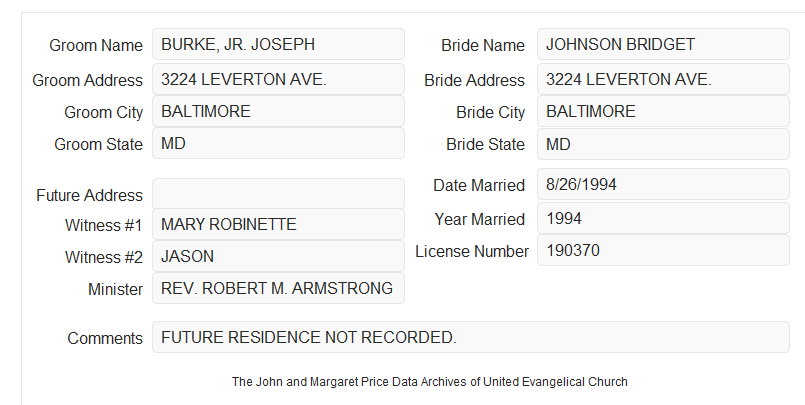Focus the Comments text field
The height and width of the screenshot is (405, 805).
point(471,337)
